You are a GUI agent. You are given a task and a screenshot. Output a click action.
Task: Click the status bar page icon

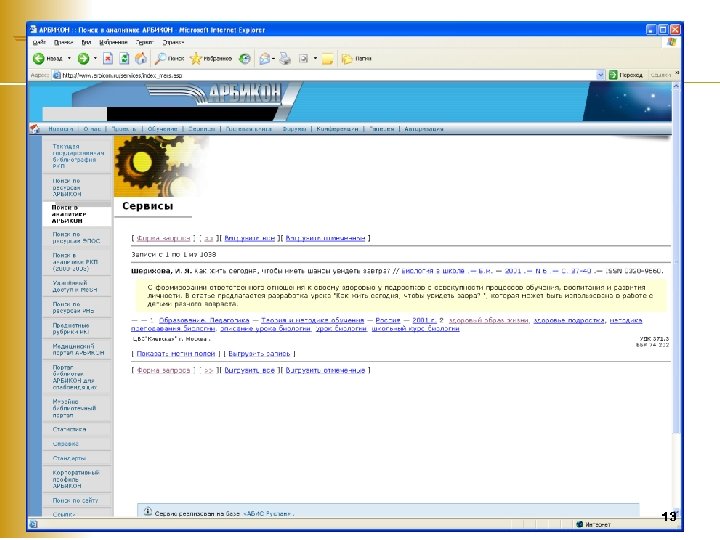click(x=34, y=524)
